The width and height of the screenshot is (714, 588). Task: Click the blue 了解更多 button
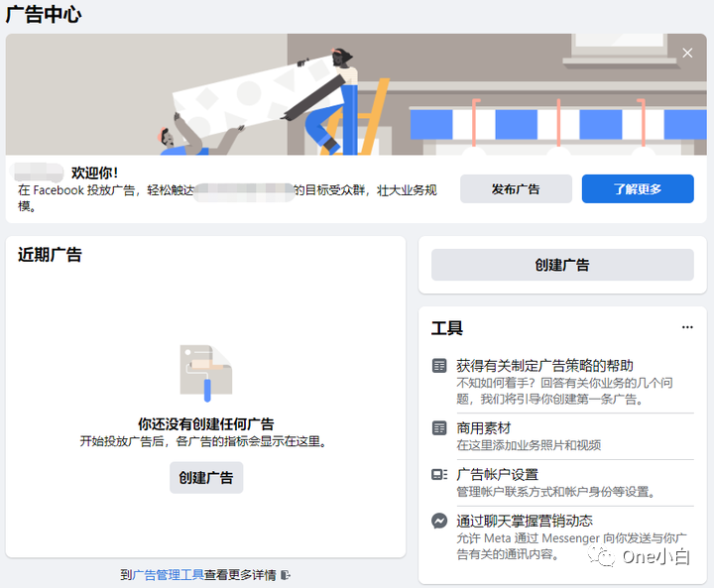click(638, 188)
